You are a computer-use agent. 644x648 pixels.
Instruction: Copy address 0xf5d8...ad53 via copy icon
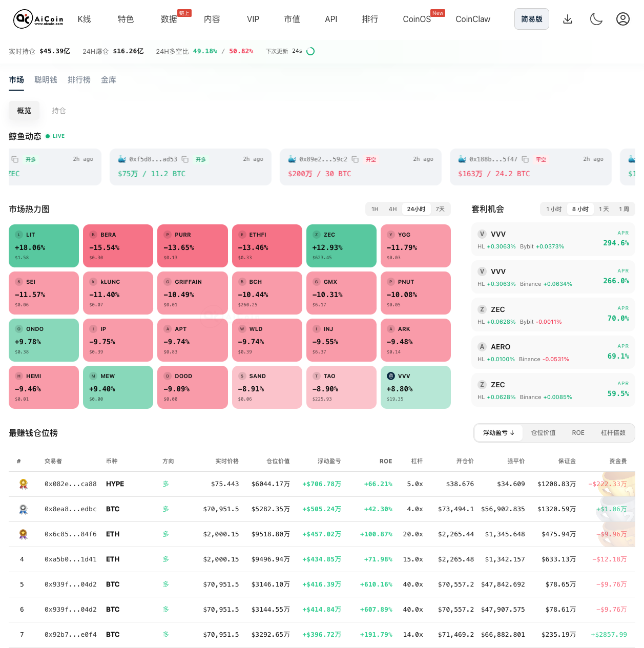pyautogui.click(x=185, y=159)
